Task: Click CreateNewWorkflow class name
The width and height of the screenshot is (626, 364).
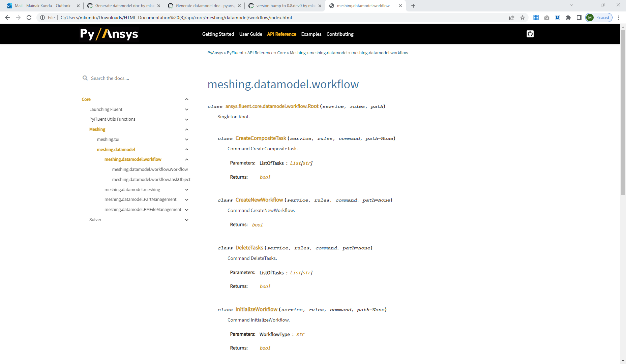Action: click(259, 200)
